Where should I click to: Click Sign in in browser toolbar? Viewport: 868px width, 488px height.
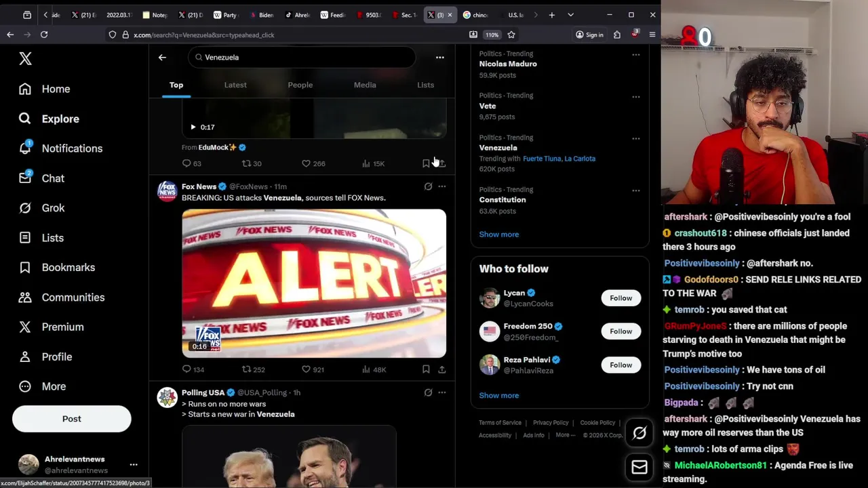coord(589,35)
